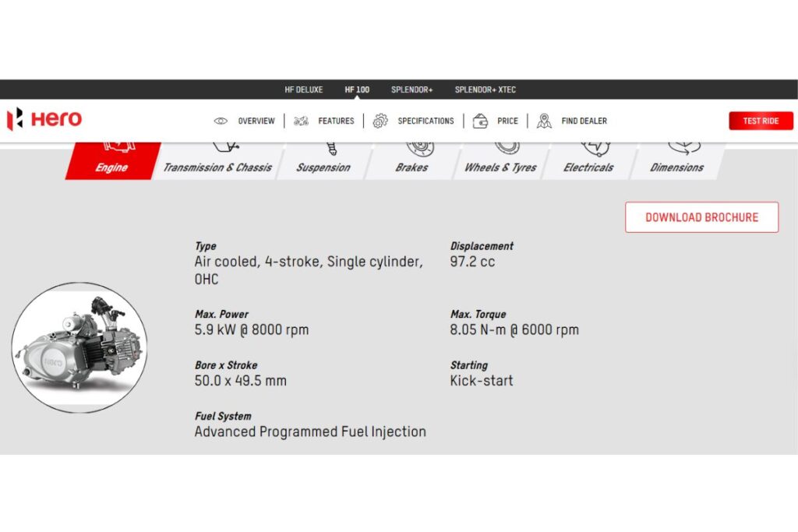Screen dimensions: 798x532
Task: Click the 'Max. Power' label
Action: (x=221, y=315)
